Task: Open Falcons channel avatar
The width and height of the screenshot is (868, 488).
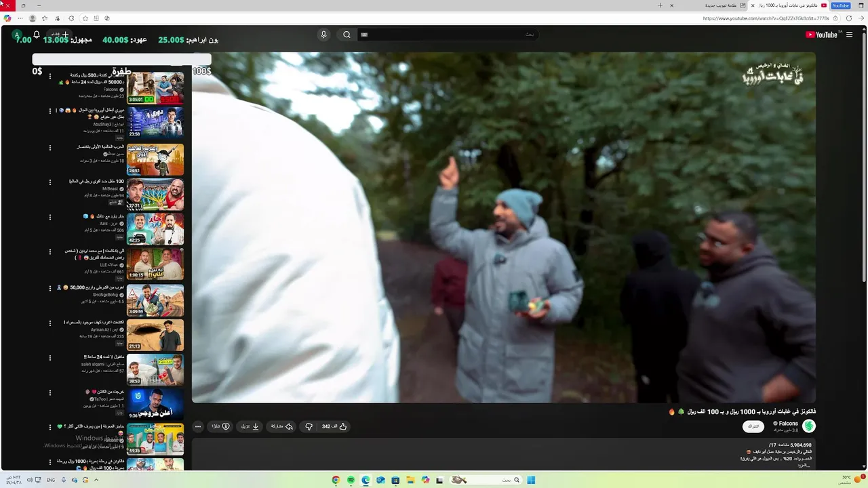Action: [x=808, y=426]
